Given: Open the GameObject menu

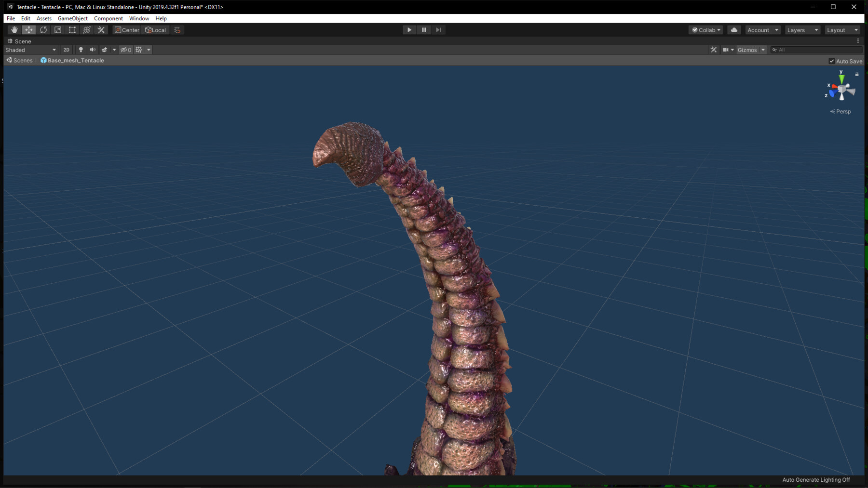Looking at the screenshot, I should 72,18.
